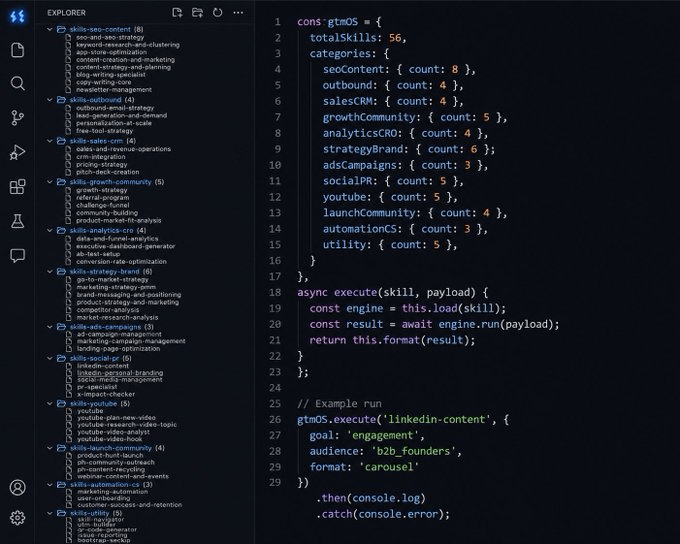Collapse the skills-automation-cs folder
The width and height of the screenshot is (680, 544).
pos(49,485)
